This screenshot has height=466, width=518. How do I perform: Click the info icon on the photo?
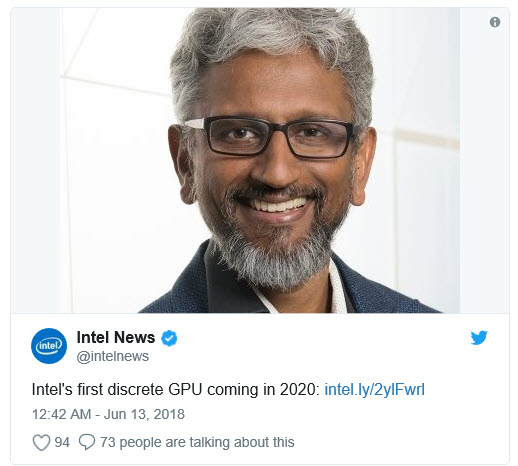click(495, 22)
